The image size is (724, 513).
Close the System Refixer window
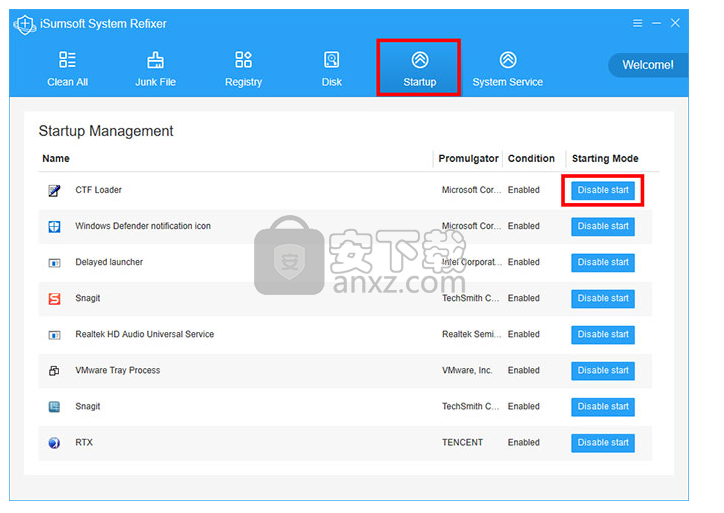pyautogui.click(x=675, y=23)
